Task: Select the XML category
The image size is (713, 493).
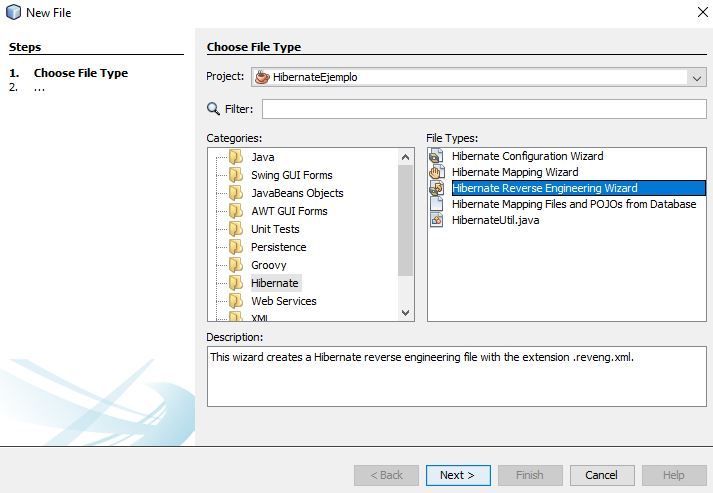Action: [260, 317]
